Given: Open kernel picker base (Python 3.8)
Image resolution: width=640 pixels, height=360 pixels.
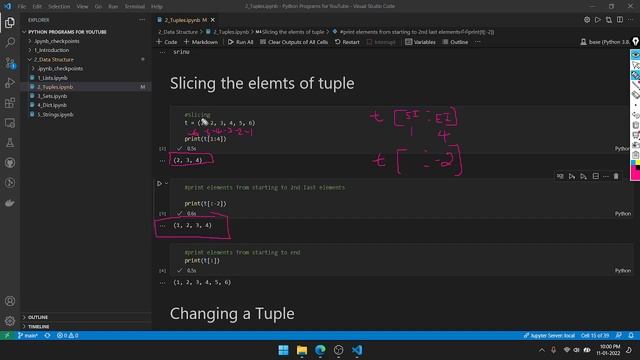Looking at the screenshot, I should 606,42.
